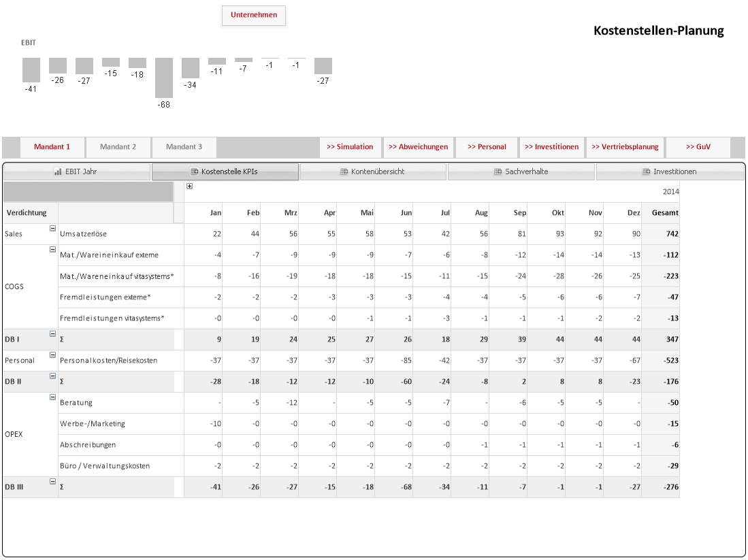This screenshot has width=748, height=560.
Task: Select Mandant 1
Action: pyautogui.click(x=52, y=147)
